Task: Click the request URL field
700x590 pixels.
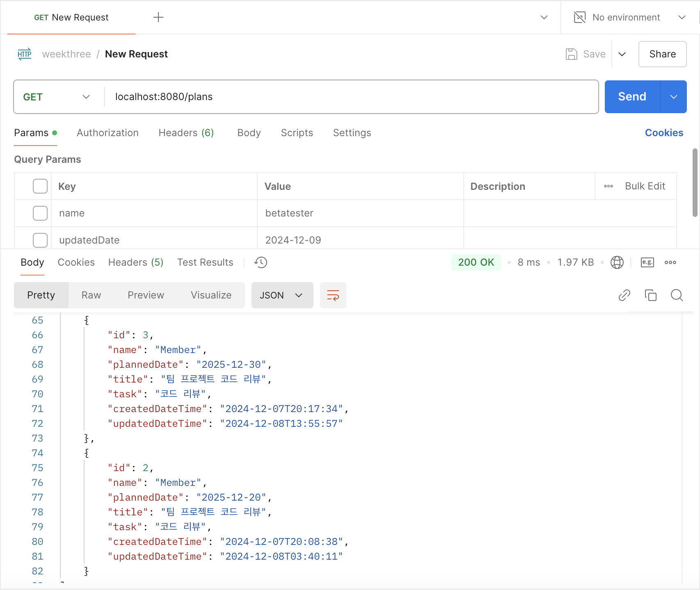Action: [x=351, y=97]
